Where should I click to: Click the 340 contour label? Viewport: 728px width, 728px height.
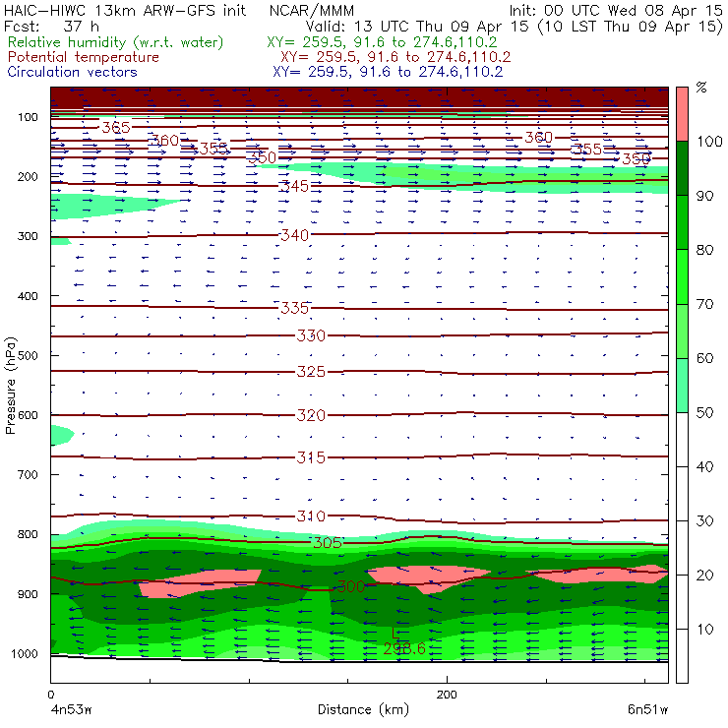294,235
